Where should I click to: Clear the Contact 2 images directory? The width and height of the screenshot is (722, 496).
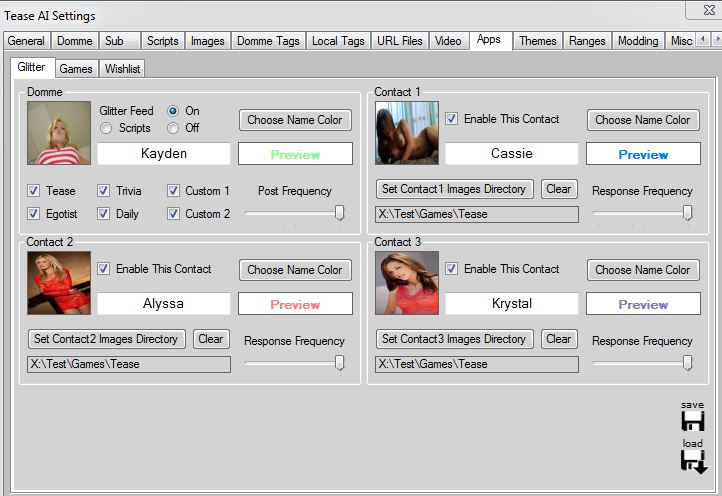coord(211,339)
